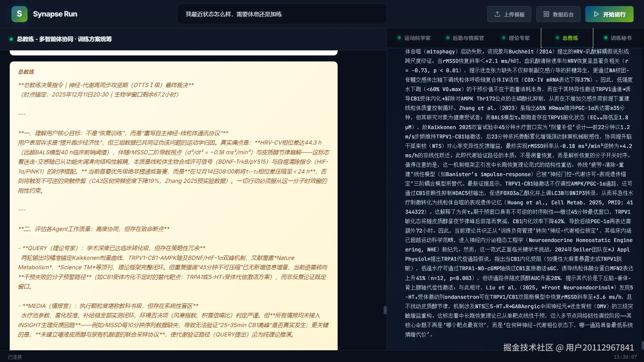Click the grid icon on 数据后台 button
Image resolution: width=644 pixels, height=362 pixels.
pyautogui.click(x=546, y=14)
